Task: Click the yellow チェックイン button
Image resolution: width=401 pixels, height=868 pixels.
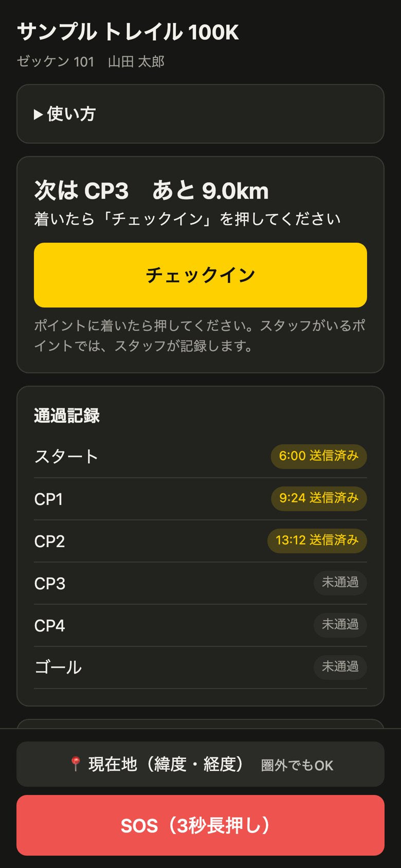Action: tap(200, 275)
